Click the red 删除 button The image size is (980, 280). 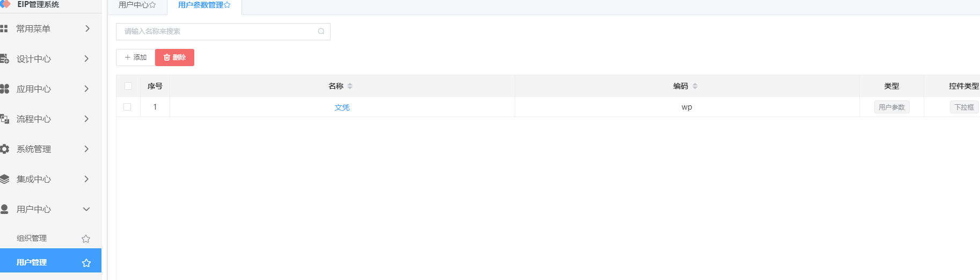[x=174, y=58]
